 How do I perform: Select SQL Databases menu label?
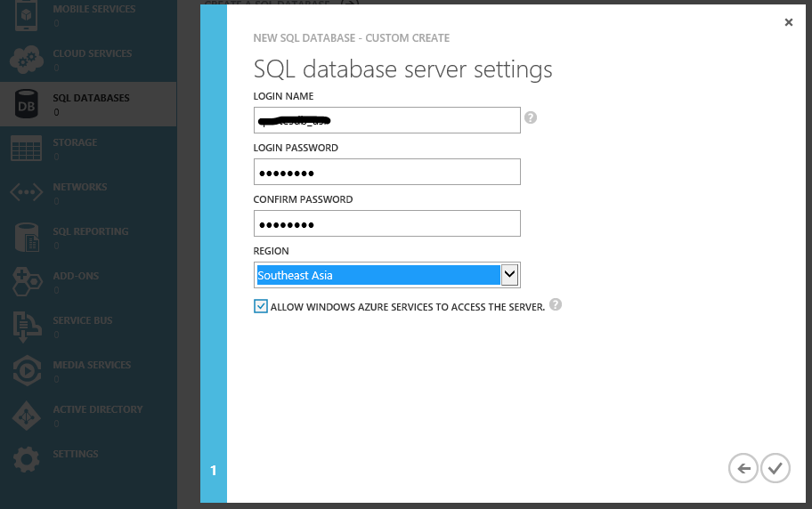point(91,98)
